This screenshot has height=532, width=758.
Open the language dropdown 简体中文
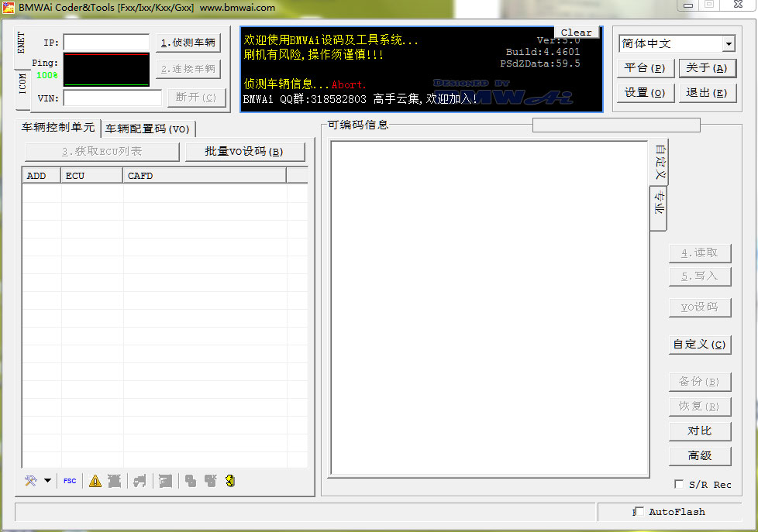click(677, 43)
